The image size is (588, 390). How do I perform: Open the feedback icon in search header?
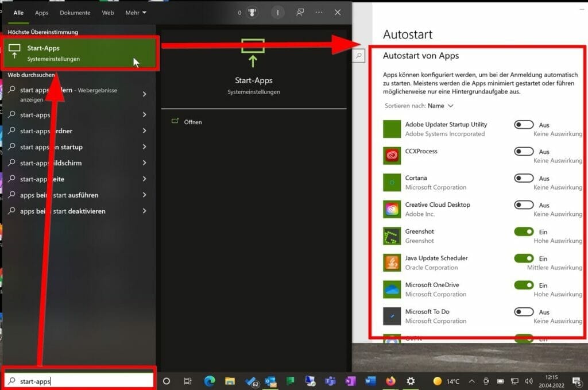click(x=300, y=13)
